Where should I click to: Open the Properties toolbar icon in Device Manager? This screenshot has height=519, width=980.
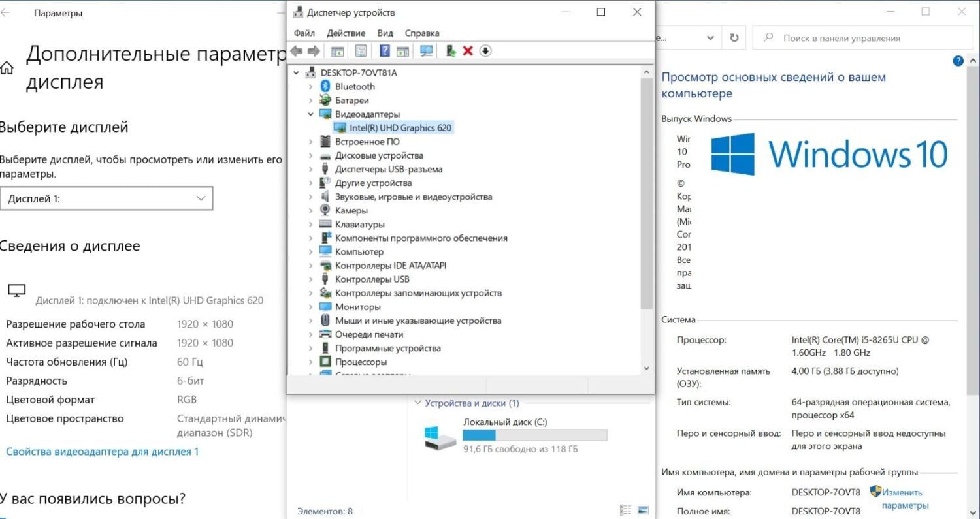click(x=361, y=51)
